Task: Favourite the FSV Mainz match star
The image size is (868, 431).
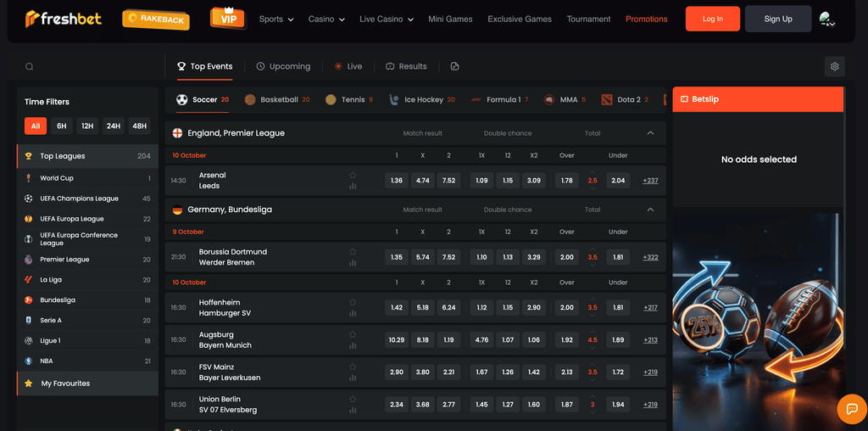Action: [x=353, y=367]
